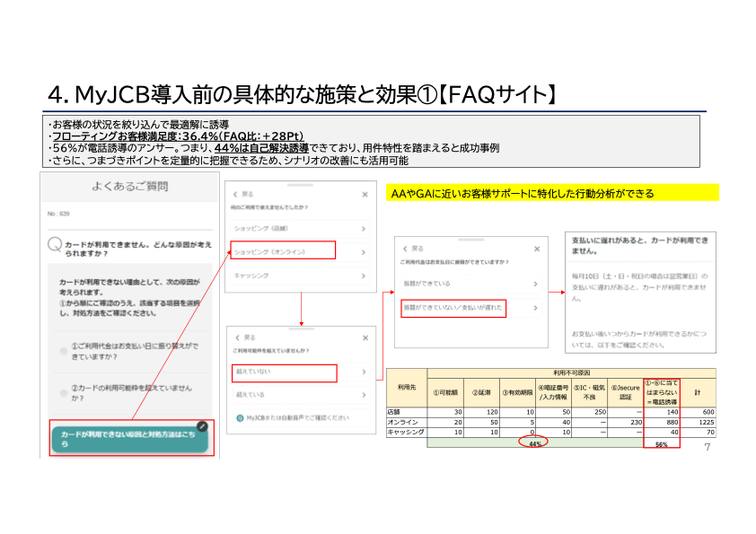
Task: Click the Q question mark icon in the FAQ
Action: pos(55,244)
